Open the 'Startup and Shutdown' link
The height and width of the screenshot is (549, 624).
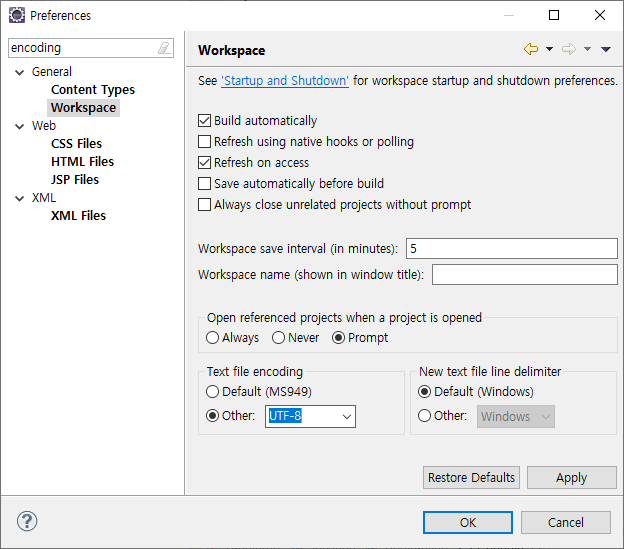point(285,81)
